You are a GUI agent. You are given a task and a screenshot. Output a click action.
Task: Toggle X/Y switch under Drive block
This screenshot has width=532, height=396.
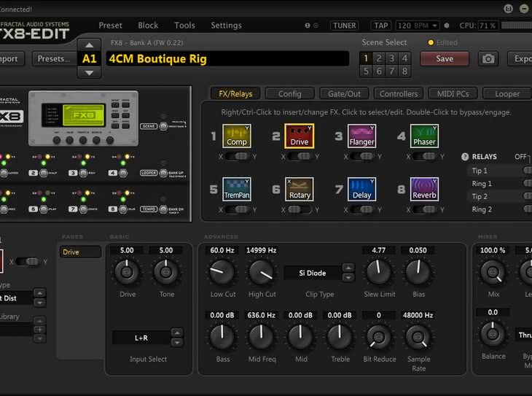300,156
